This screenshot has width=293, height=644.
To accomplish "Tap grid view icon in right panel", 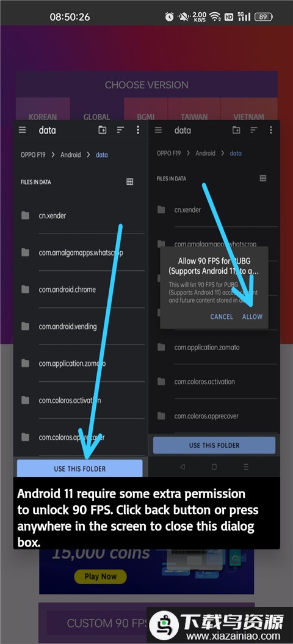I will (x=263, y=178).
